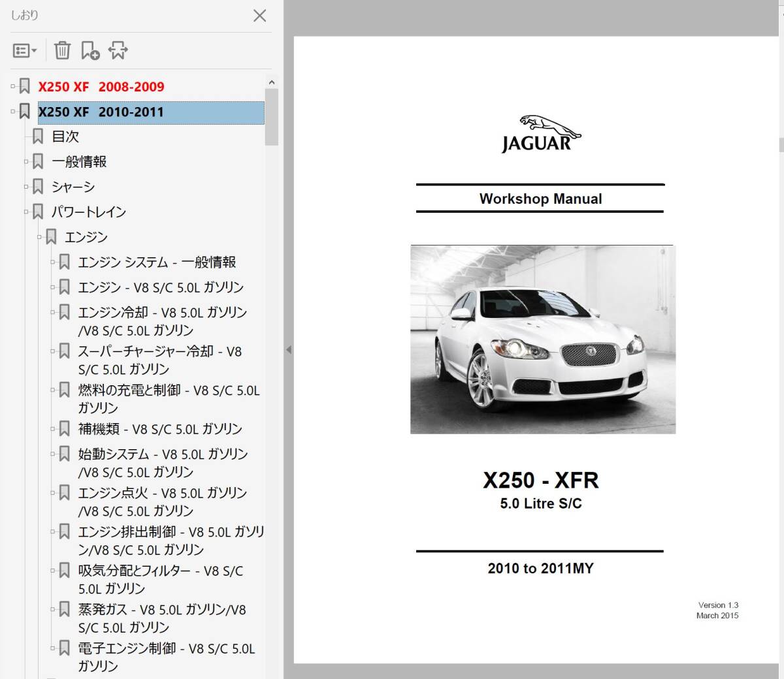The width and height of the screenshot is (784, 679).
Task: Click bookmark icon beside 電子エンジン制御
Action: coord(64,648)
